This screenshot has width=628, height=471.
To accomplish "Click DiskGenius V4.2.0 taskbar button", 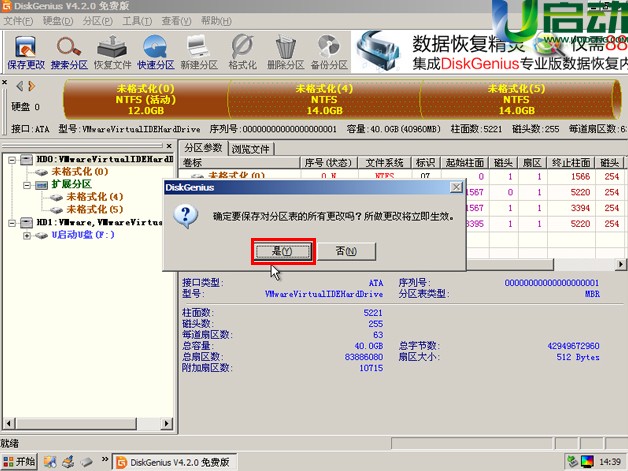I will [x=173, y=462].
